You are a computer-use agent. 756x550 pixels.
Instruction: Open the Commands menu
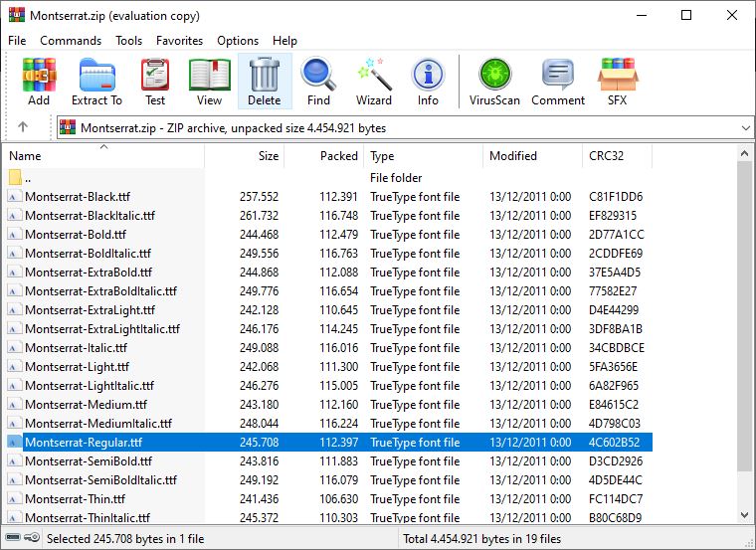[71, 41]
